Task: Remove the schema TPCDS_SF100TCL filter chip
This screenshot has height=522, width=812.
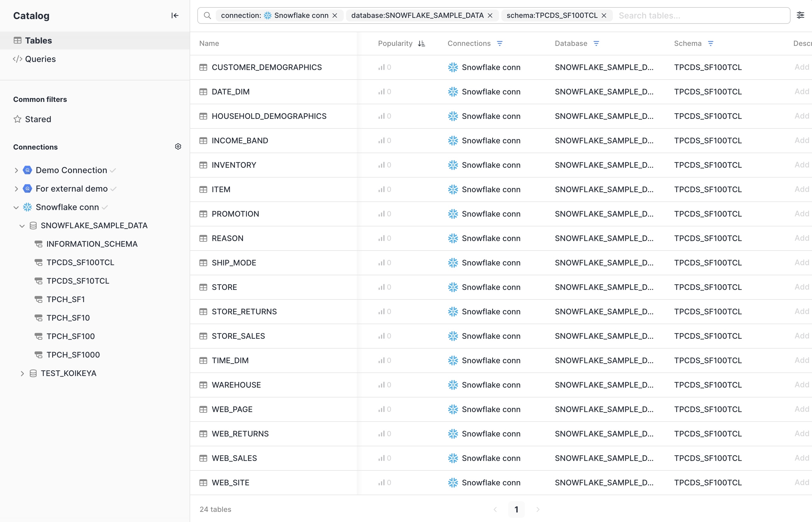Action: (604, 15)
